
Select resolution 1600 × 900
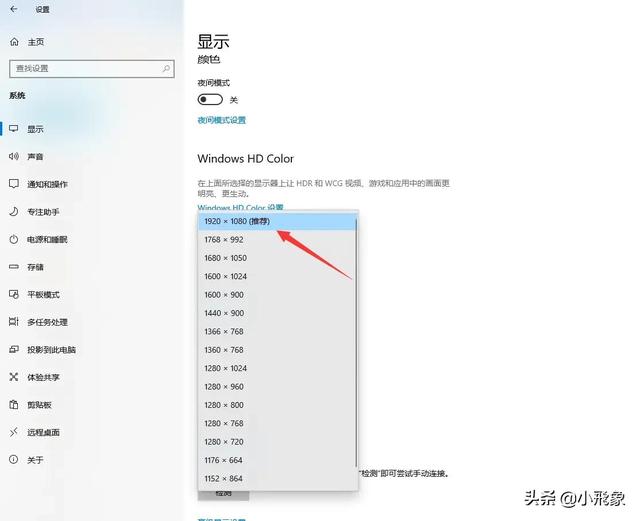coord(277,295)
